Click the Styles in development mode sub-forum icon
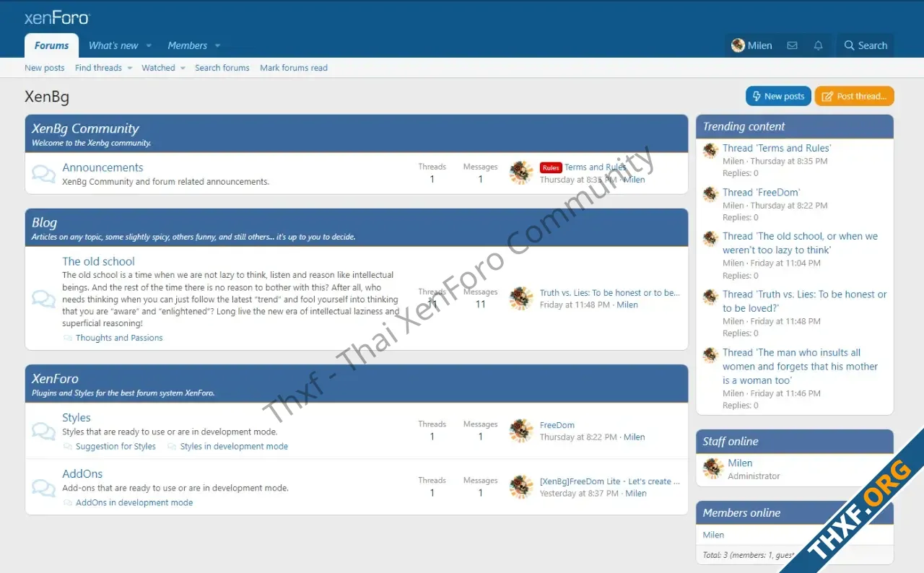 pyautogui.click(x=172, y=447)
